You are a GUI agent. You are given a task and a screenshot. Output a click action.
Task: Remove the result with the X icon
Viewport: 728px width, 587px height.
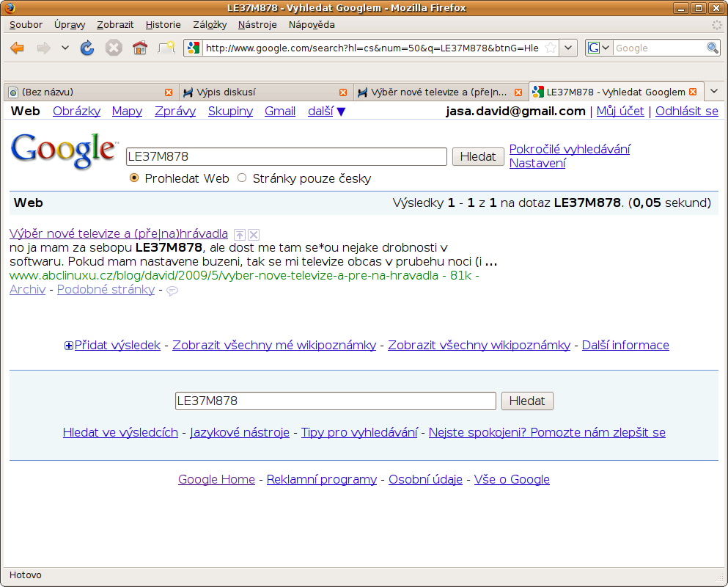pyautogui.click(x=254, y=234)
